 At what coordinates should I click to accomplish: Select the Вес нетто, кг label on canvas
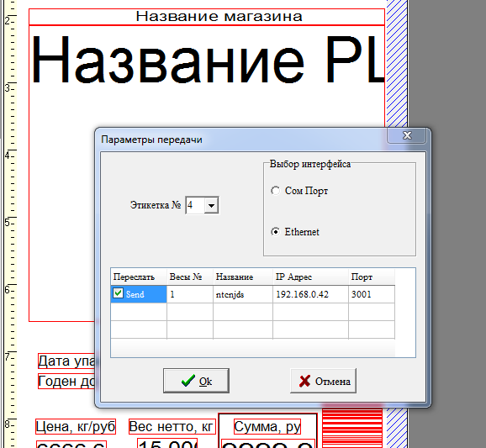[172, 427]
